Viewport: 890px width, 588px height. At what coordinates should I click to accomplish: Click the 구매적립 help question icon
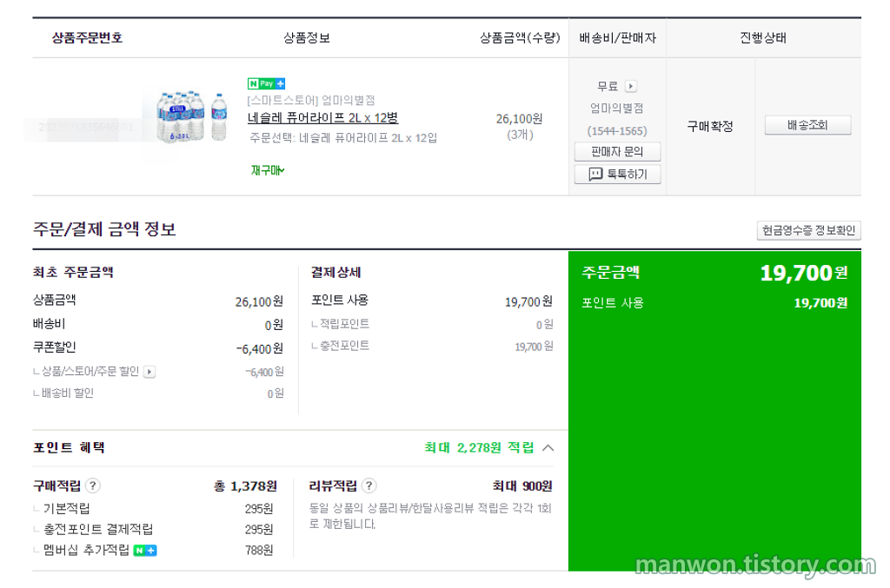click(92, 486)
